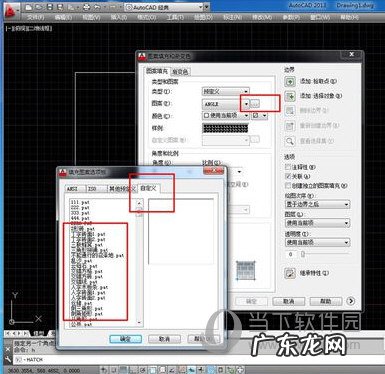
Task: Close the hatch and gradient dialog
Action: pyautogui.click(x=352, y=54)
